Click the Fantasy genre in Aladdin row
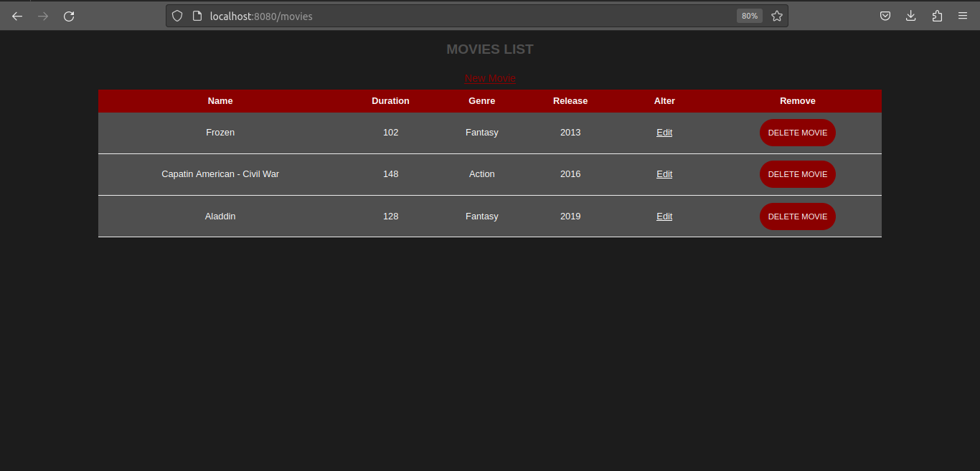 482,217
